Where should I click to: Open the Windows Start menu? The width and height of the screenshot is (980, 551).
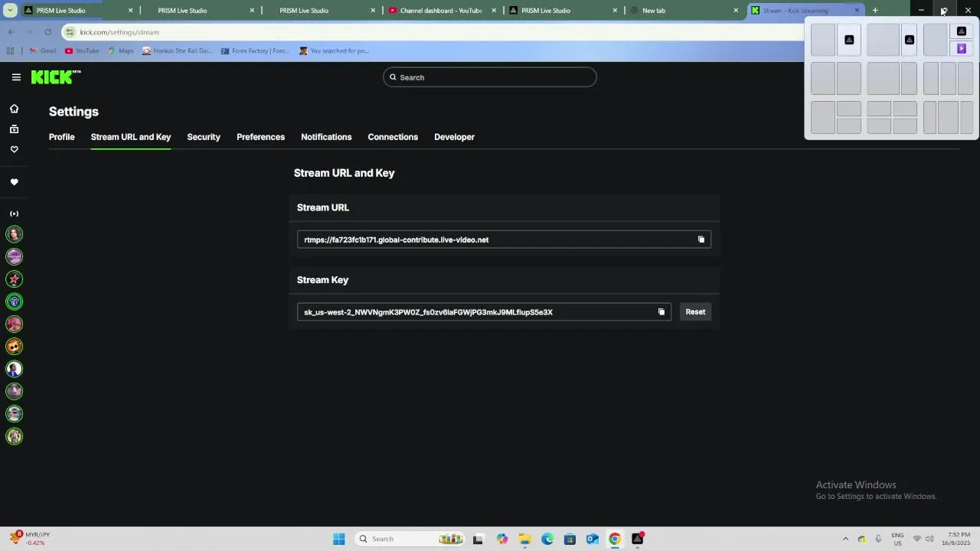(339, 539)
